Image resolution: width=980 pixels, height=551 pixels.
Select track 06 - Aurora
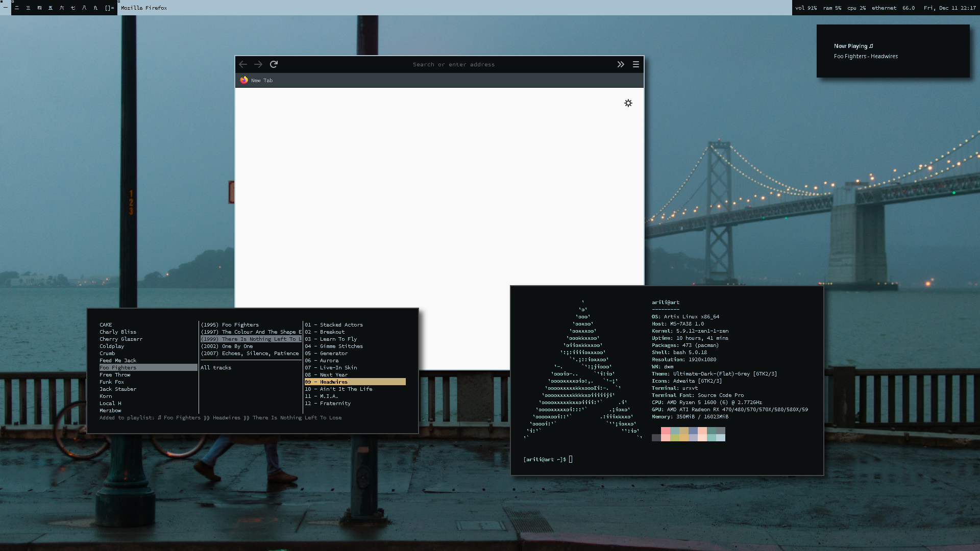(x=322, y=361)
